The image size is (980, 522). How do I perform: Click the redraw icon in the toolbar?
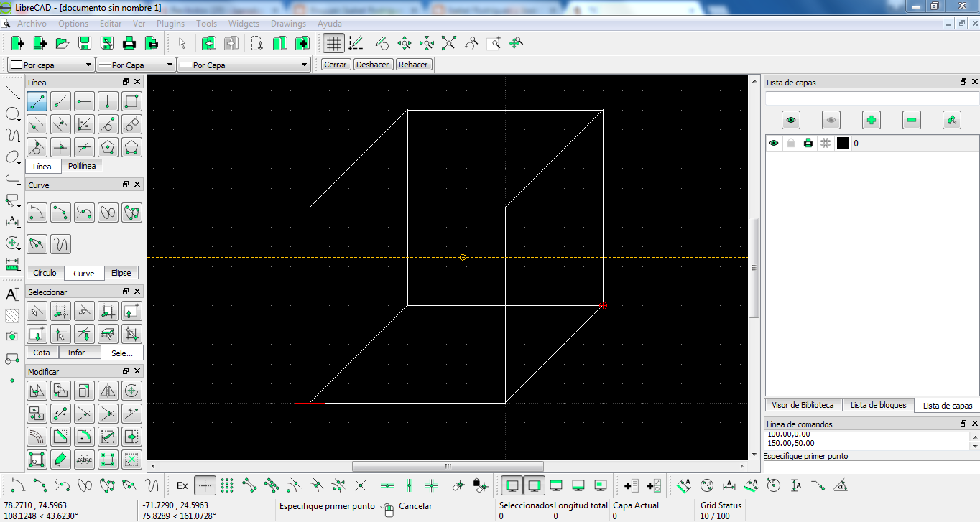pyautogui.click(x=382, y=43)
